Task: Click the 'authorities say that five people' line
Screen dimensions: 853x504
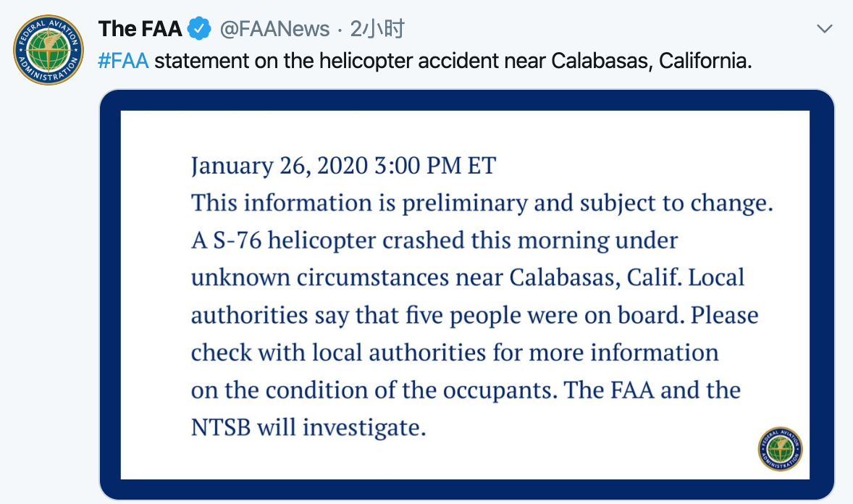Action: pos(474,315)
